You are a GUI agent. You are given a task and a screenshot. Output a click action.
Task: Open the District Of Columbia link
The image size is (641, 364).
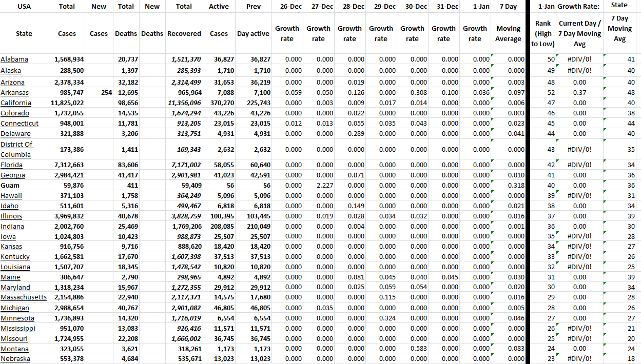click(16, 149)
